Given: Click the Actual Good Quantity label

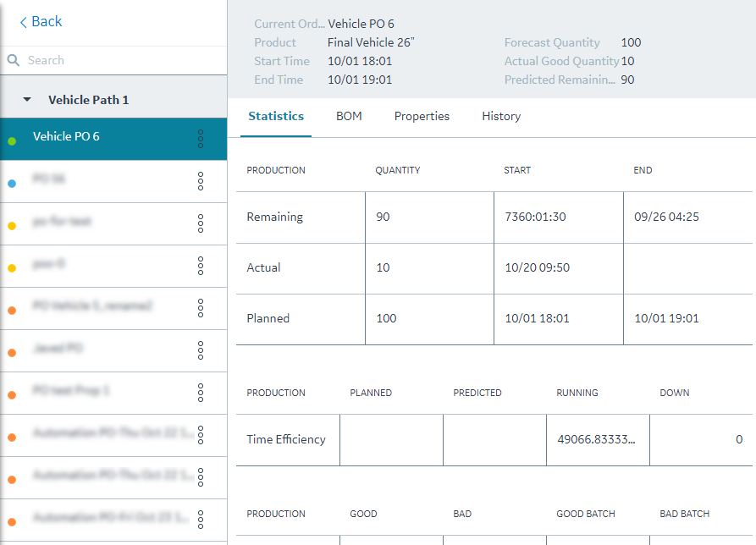Looking at the screenshot, I should point(561,61).
